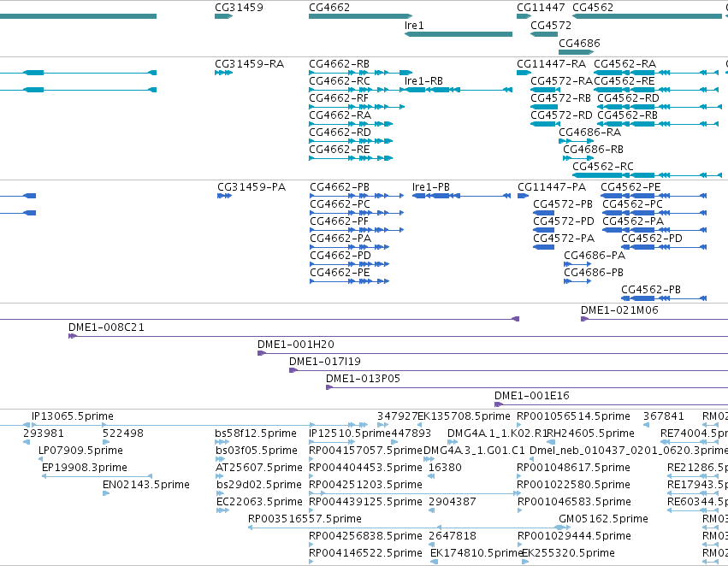This screenshot has height=566, width=728.
Task: Select transcript Ire1-RB
Action: point(423,81)
